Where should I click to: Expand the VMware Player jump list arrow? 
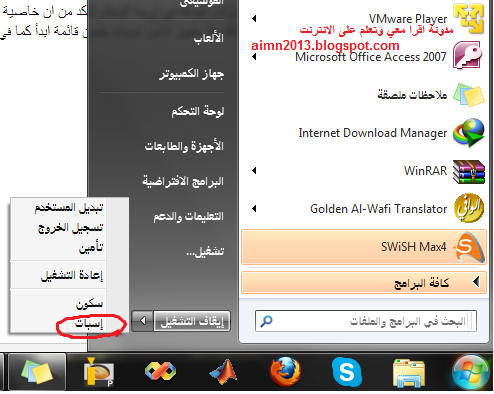(254, 18)
